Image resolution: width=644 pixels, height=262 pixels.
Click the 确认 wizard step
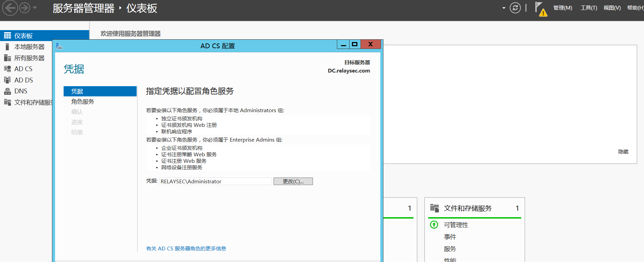(x=77, y=112)
